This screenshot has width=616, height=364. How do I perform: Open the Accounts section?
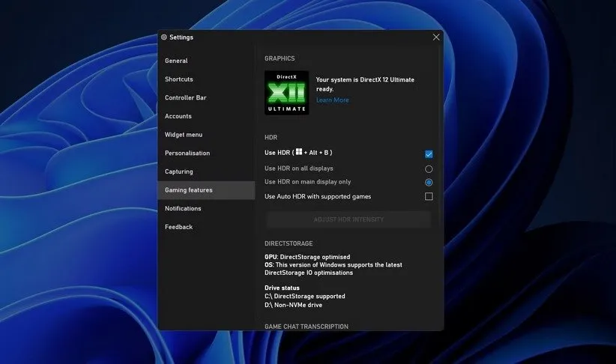coord(178,116)
